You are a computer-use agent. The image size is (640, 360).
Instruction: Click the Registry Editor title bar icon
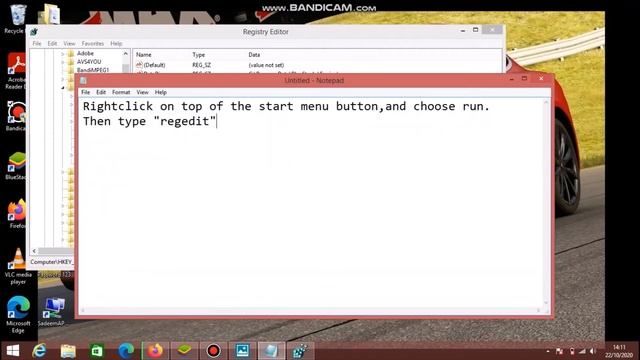[34, 31]
